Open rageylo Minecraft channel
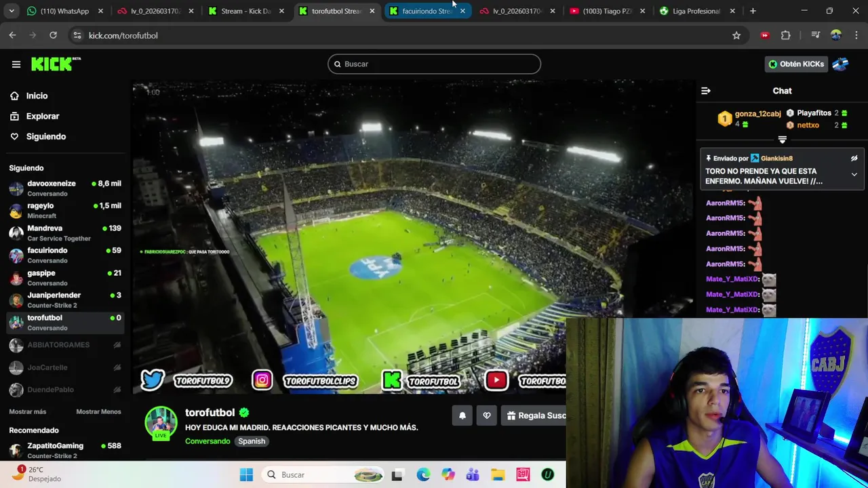 [x=65, y=211]
